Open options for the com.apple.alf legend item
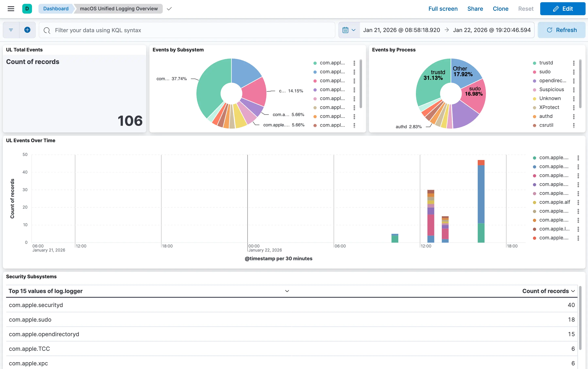Image resolution: width=588 pixels, height=369 pixels. coord(578,202)
